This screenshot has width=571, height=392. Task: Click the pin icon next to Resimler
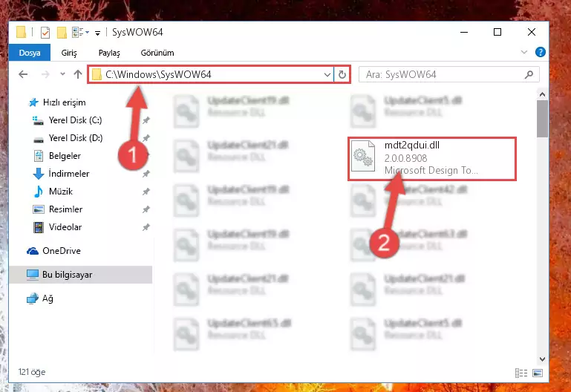tap(146, 209)
